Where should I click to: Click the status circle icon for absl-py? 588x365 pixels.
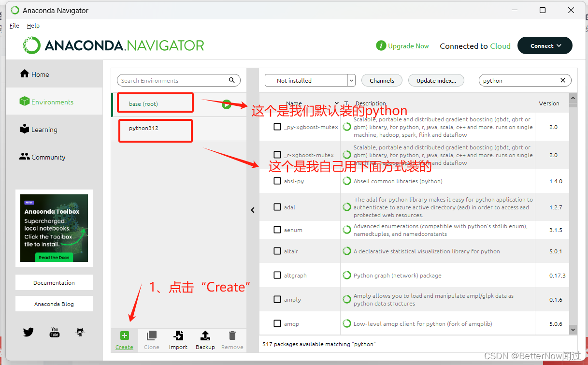tap(346, 181)
